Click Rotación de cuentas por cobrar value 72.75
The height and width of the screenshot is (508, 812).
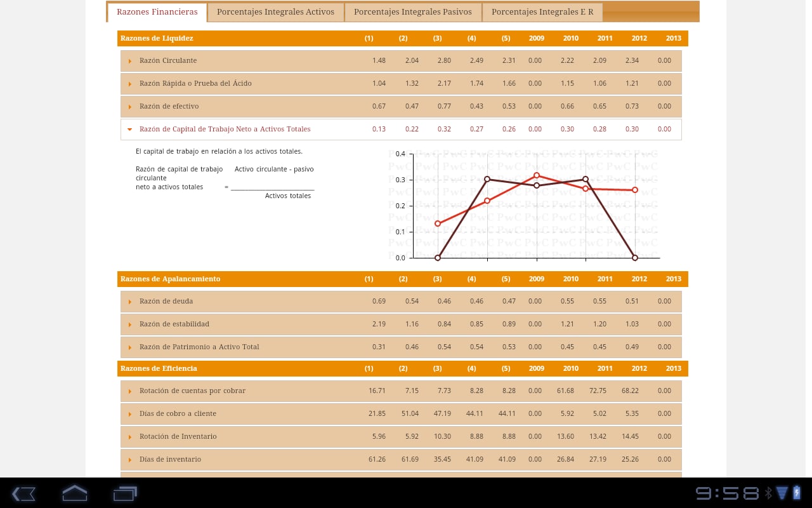point(598,391)
